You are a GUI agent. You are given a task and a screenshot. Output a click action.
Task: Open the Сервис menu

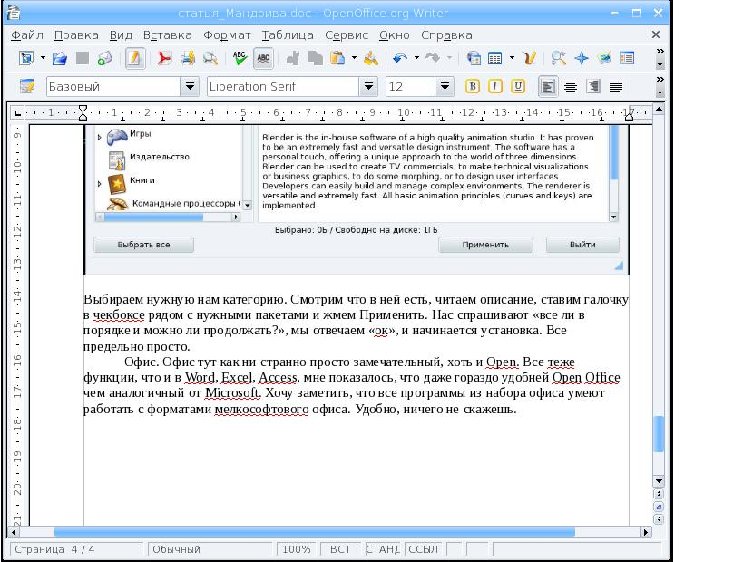pyautogui.click(x=346, y=35)
